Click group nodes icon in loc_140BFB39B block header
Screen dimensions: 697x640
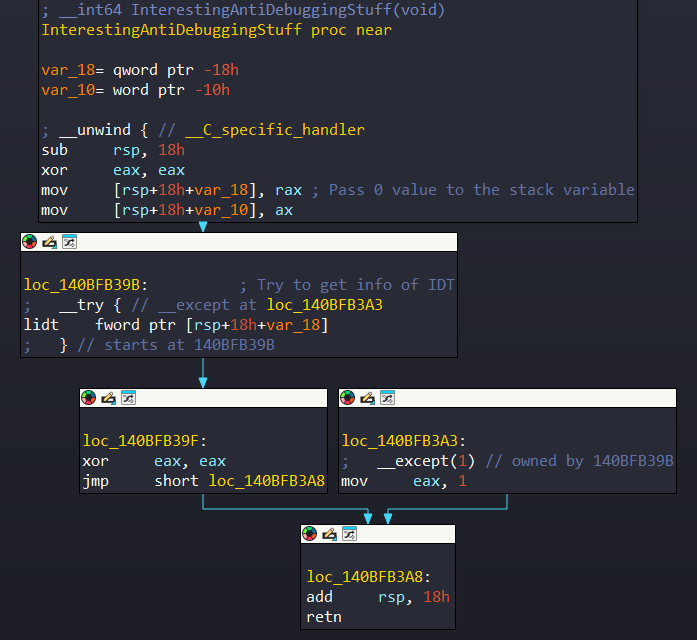[x=69, y=242]
